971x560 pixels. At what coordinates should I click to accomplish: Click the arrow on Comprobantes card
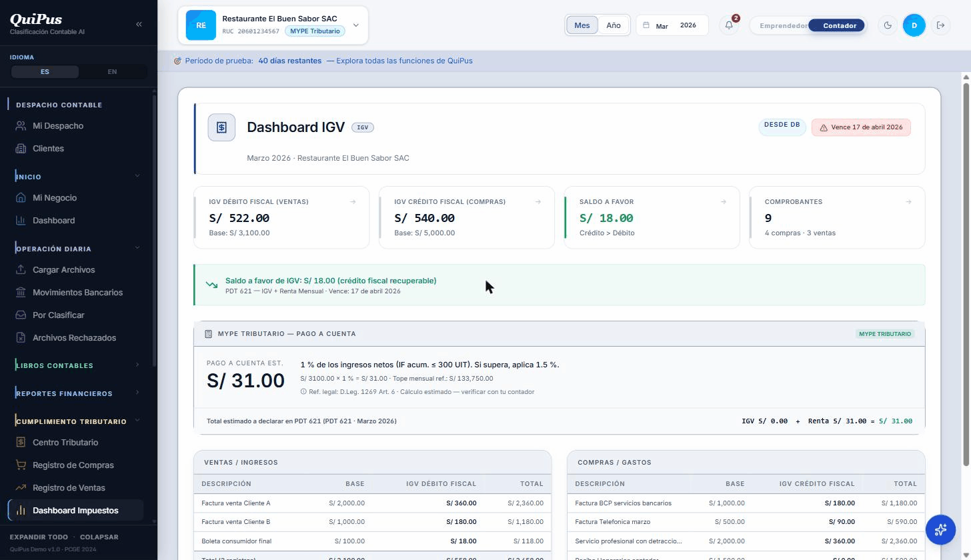pyautogui.click(x=909, y=202)
